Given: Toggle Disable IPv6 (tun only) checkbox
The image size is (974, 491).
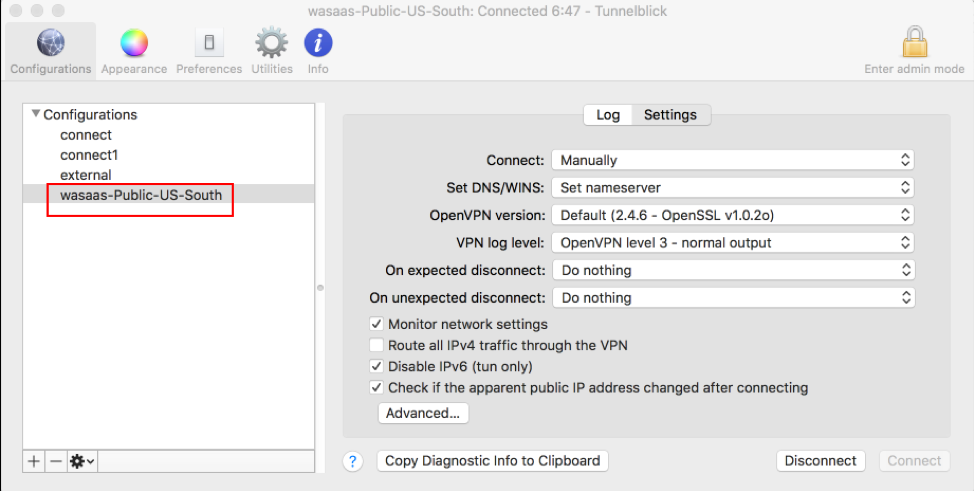Looking at the screenshot, I should [x=377, y=366].
